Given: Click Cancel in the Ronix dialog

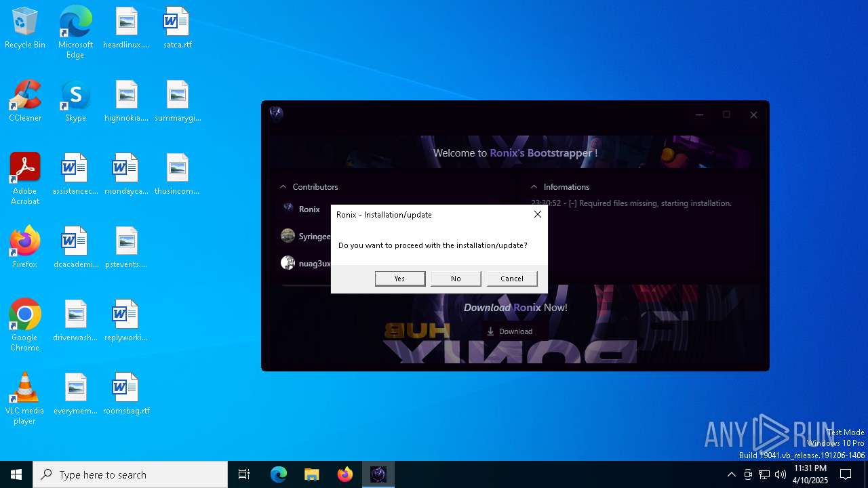Looking at the screenshot, I should pyautogui.click(x=512, y=279).
